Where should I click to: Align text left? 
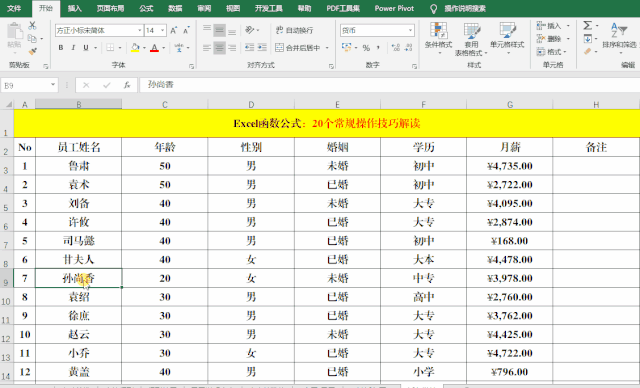207,48
